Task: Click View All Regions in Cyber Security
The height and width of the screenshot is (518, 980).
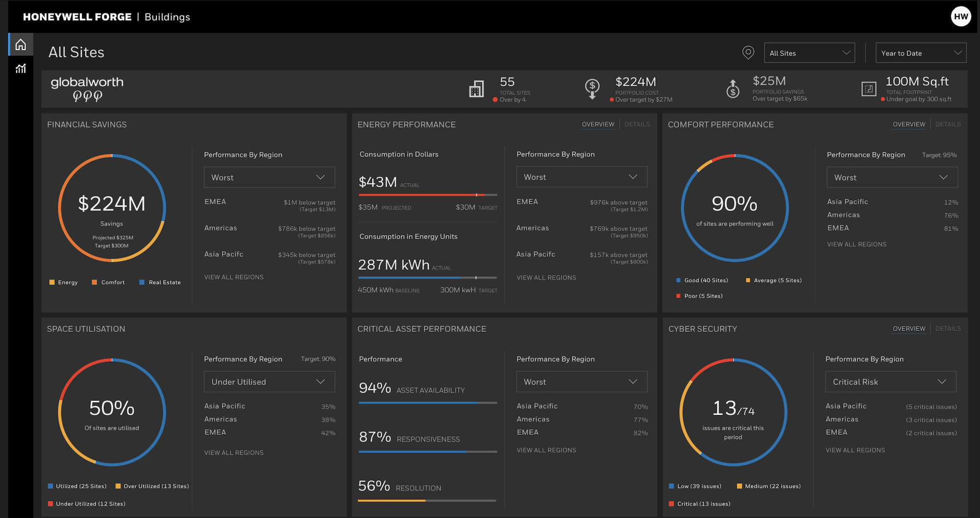Action: pyautogui.click(x=855, y=450)
